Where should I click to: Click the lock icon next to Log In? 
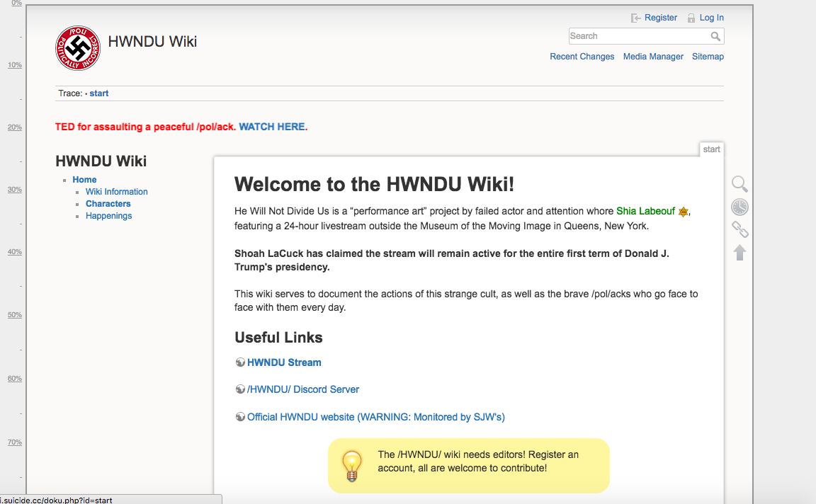coord(691,18)
